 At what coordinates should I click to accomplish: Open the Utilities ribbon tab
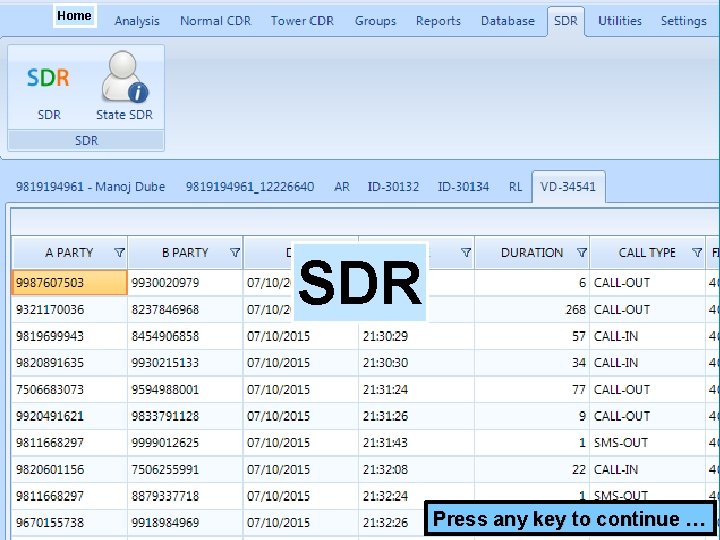pyautogui.click(x=620, y=21)
